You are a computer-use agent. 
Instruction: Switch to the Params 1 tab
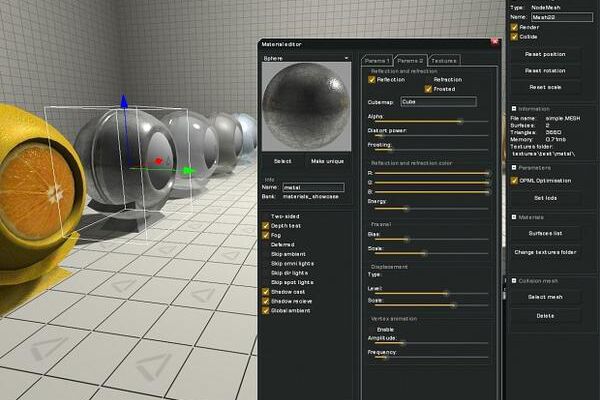click(377, 60)
